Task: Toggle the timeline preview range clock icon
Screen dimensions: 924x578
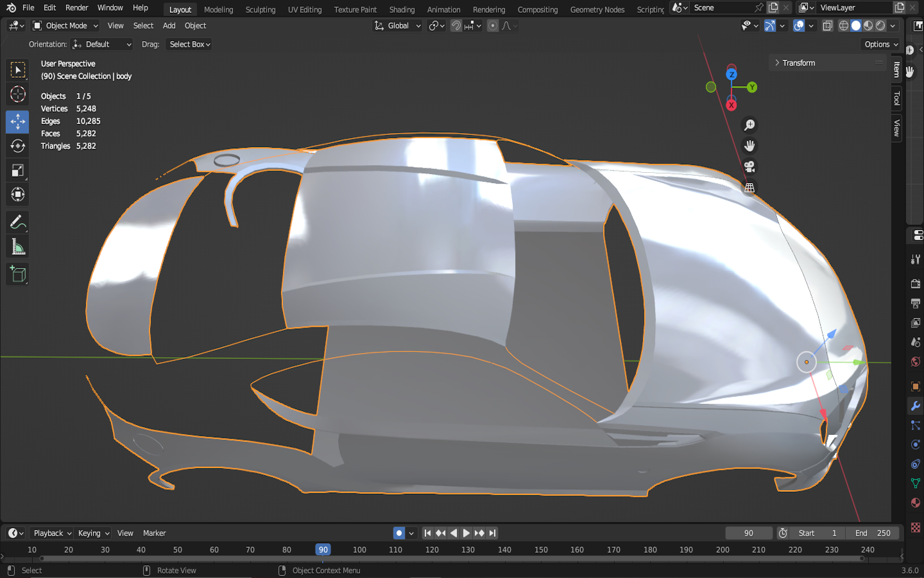Action: point(783,533)
